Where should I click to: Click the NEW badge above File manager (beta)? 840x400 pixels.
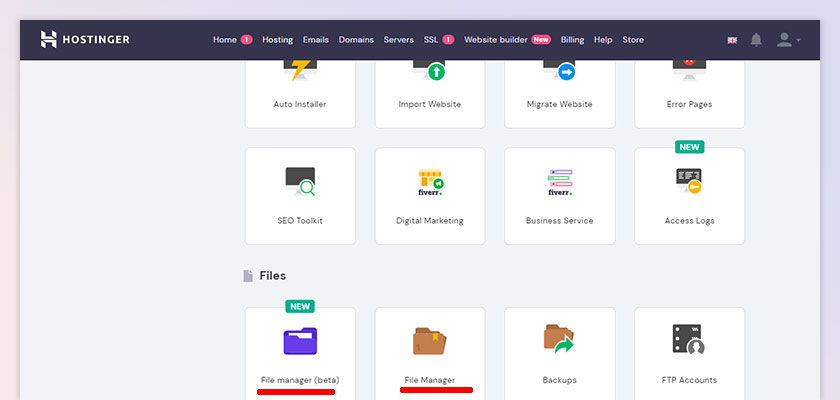pyautogui.click(x=300, y=306)
